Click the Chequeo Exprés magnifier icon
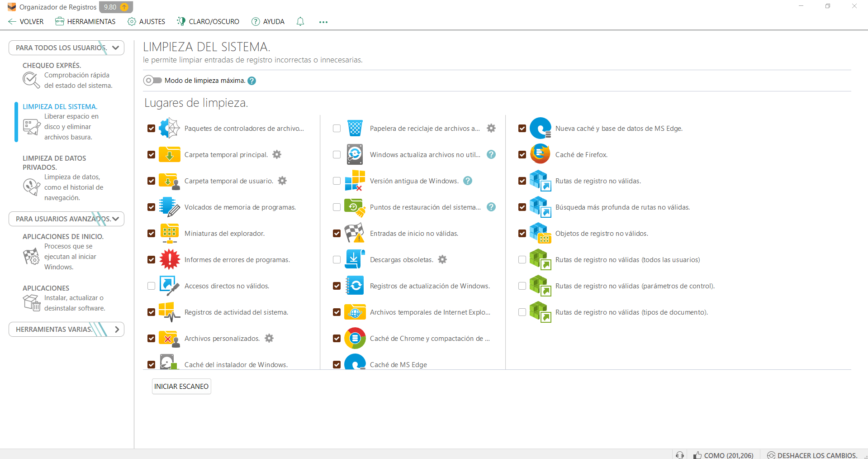This screenshot has width=868, height=459. [31, 80]
